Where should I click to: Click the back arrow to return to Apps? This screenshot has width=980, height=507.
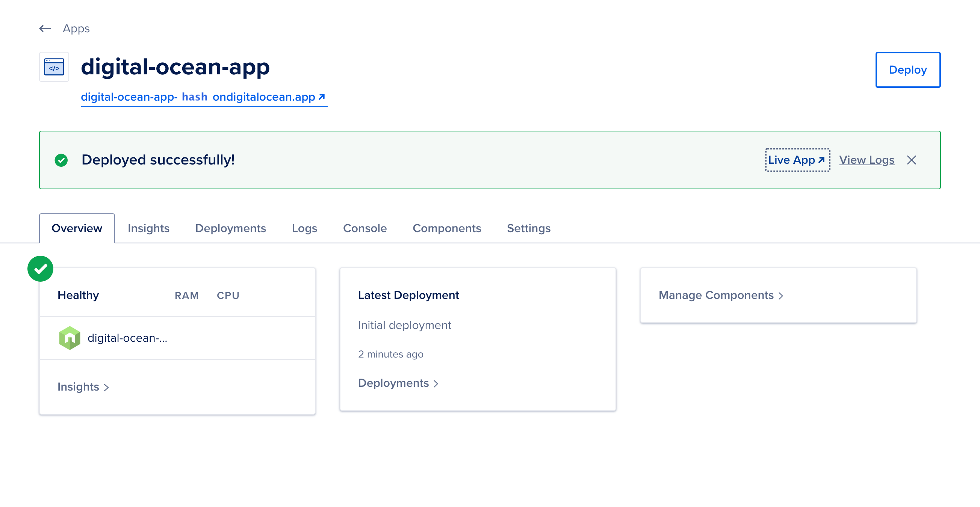(44, 29)
